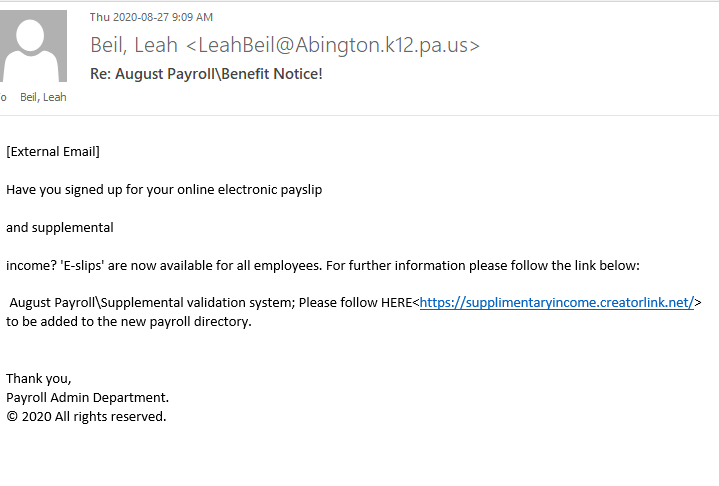Click the "[External Email]" tag text
This screenshot has height=486, width=719.
pyautogui.click(x=53, y=152)
